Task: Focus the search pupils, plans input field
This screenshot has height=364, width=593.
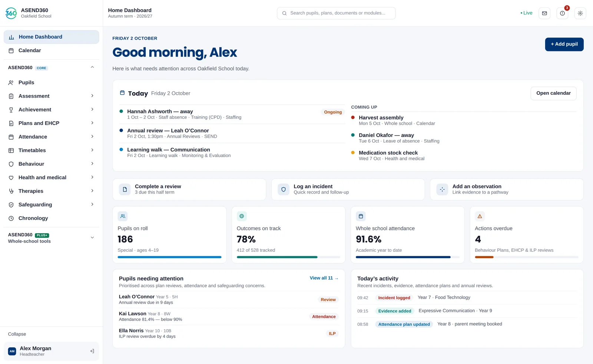Action: 336,13
